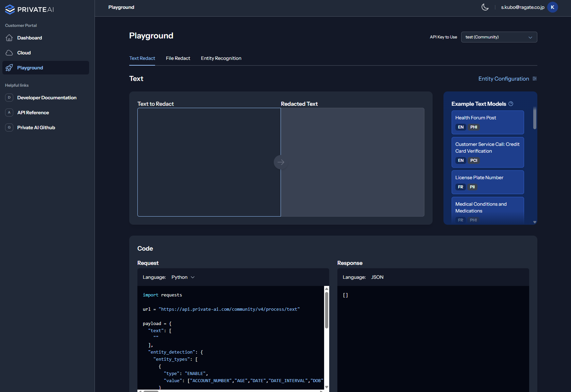571x392 pixels.
Task: Click the redact arrow button between panes
Action: (x=281, y=162)
